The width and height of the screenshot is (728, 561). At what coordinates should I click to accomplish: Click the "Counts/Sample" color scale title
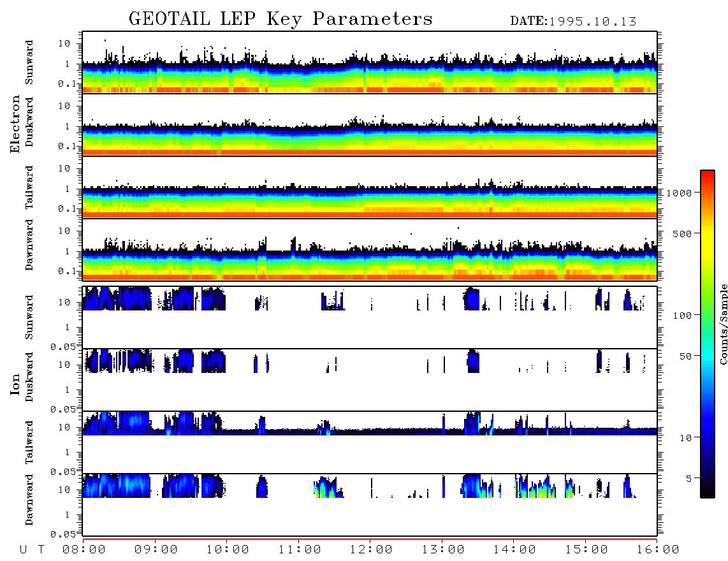[x=723, y=324]
